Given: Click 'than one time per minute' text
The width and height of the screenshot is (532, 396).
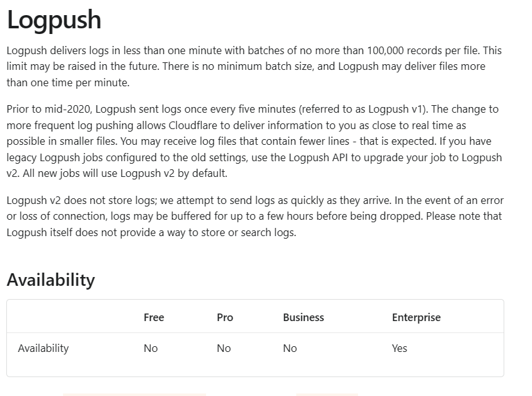Looking at the screenshot, I should coord(67,82).
